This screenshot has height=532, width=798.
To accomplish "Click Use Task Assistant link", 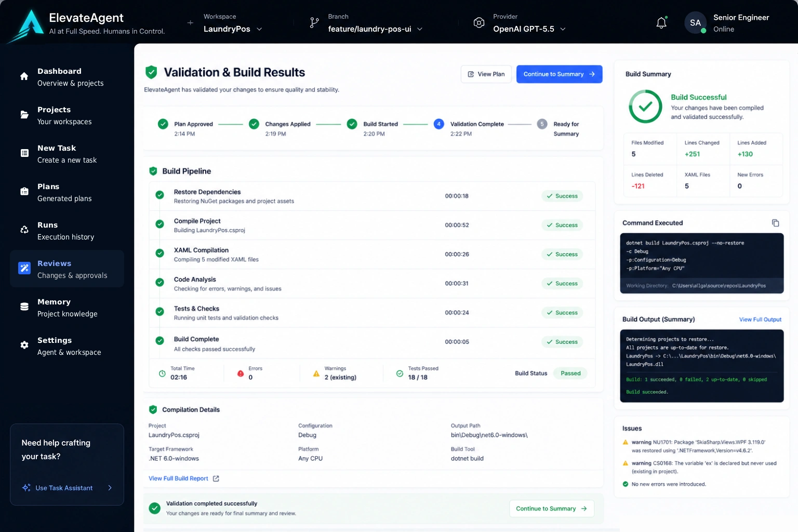I will (x=64, y=488).
